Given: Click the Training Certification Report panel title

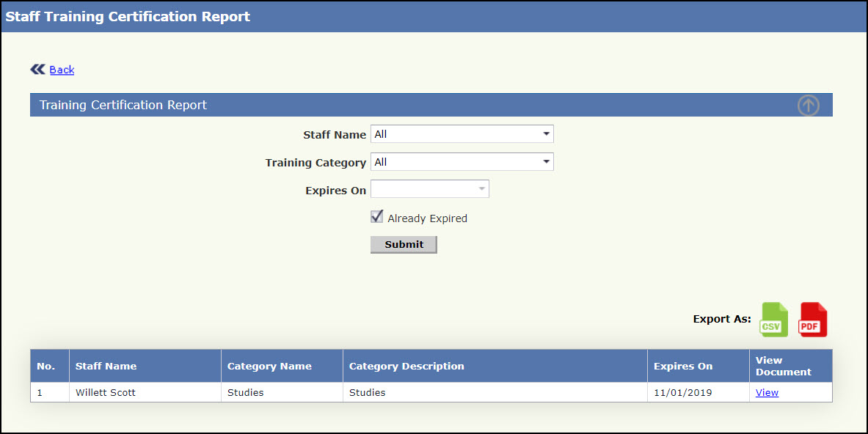Looking at the screenshot, I should 123,105.
